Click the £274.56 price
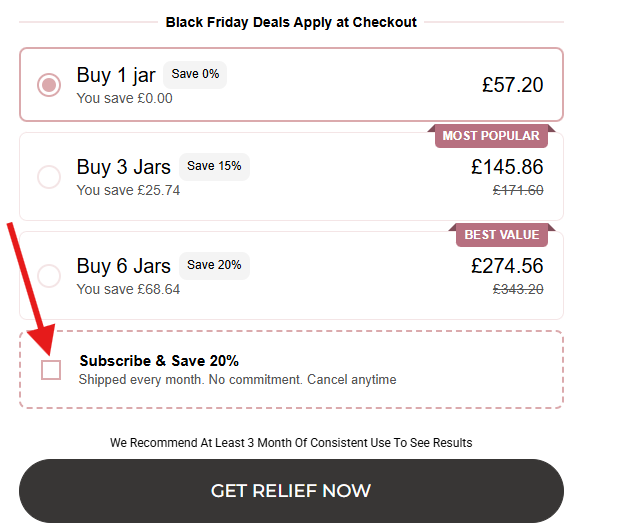The height and width of the screenshot is (529, 622). tap(507, 266)
